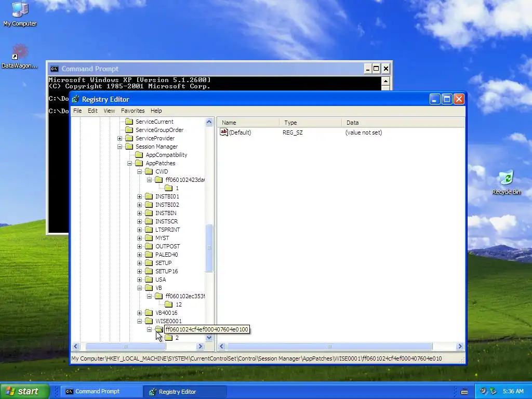The height and width of the screenshot is (399, 532).
Task: Click the values pane's horizontal scrollbar thumb
Action: [329, 347]
